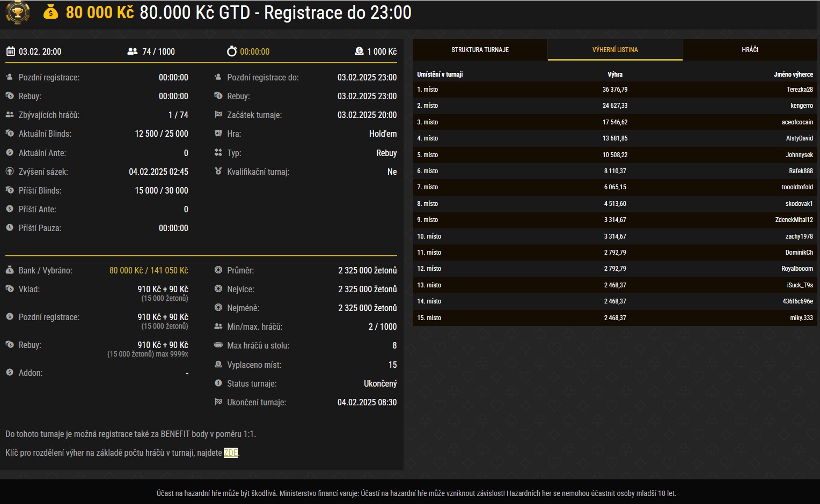Click the stopwatch icon beside 00:00:00
The image size is (820, 504).
231,51
